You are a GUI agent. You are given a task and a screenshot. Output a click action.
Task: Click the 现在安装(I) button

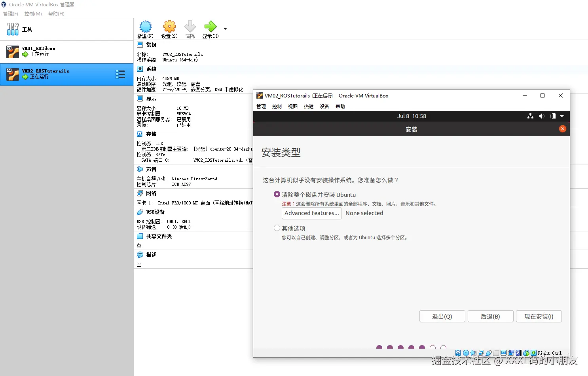point(539,316)
